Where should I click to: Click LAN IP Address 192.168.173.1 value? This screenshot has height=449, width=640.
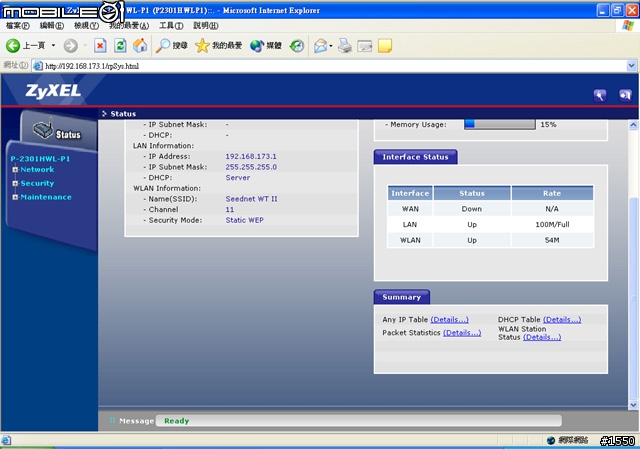click(x=251, y=156)
